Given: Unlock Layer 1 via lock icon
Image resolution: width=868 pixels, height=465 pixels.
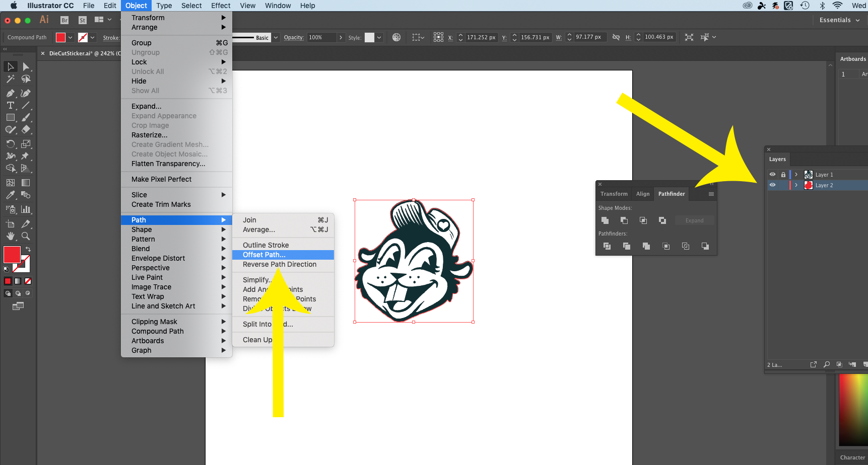Looking at the screenshot, I should [783, 175].
